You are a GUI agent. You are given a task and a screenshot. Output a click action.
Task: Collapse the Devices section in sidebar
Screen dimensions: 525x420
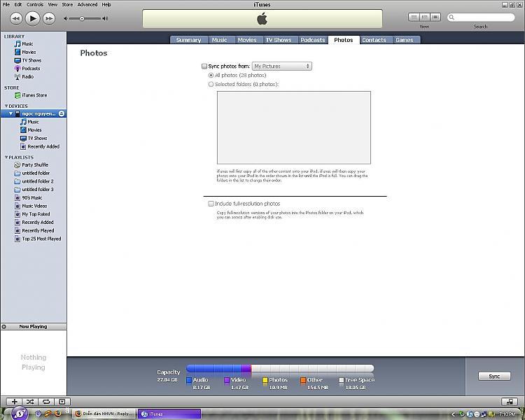[x=6, y=106]
